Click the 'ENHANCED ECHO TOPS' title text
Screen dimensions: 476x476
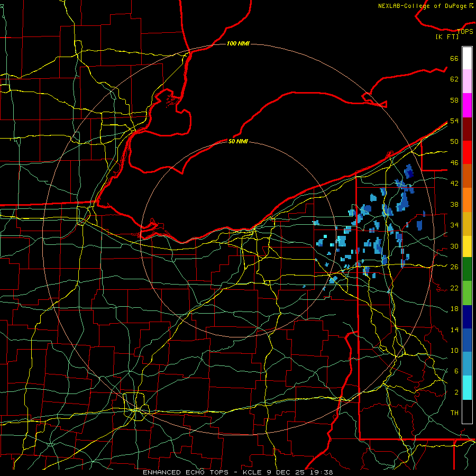click(186, 472)
